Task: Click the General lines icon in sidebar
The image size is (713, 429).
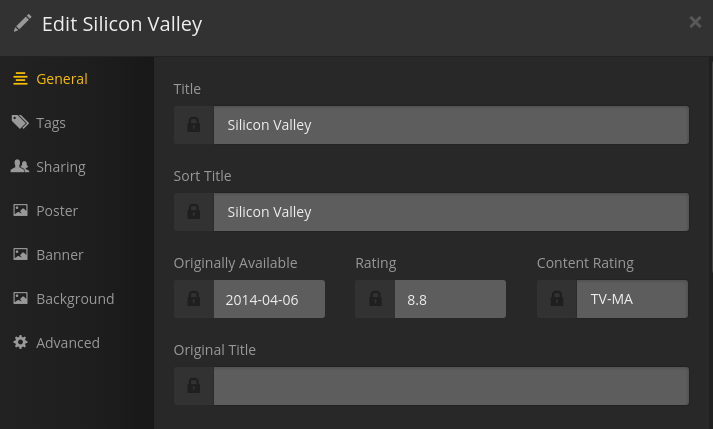Action: [20, 79]
